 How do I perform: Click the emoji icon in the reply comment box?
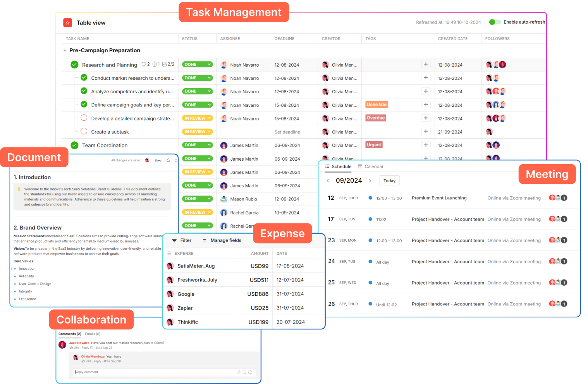(250, 372)
